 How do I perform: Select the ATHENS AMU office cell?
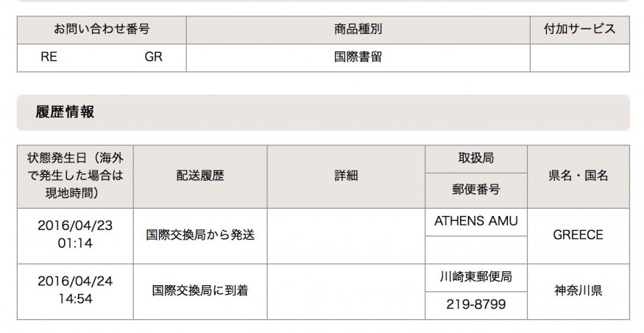click(x=475, y=221)
